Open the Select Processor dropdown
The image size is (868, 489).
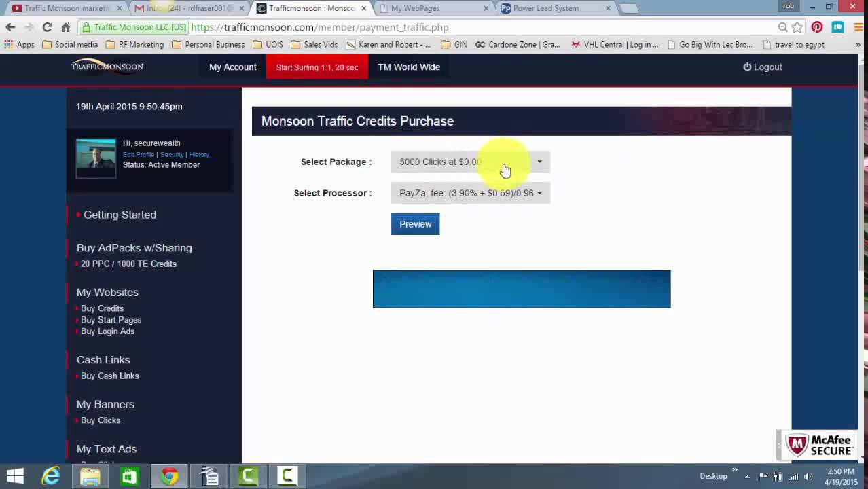click(x=471, y=193)
